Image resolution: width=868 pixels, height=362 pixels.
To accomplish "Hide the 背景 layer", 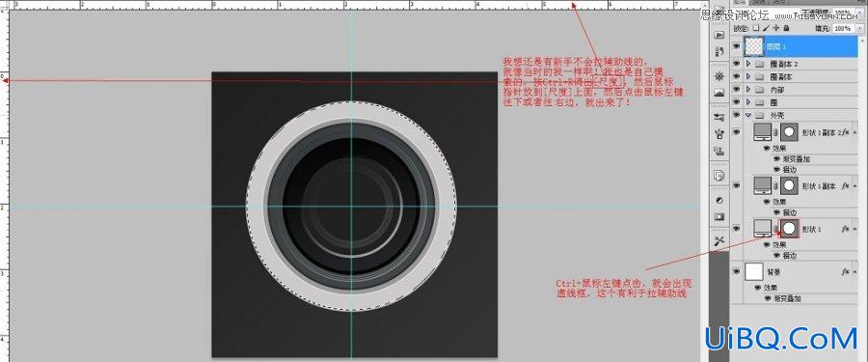I will tap(736, 271).
